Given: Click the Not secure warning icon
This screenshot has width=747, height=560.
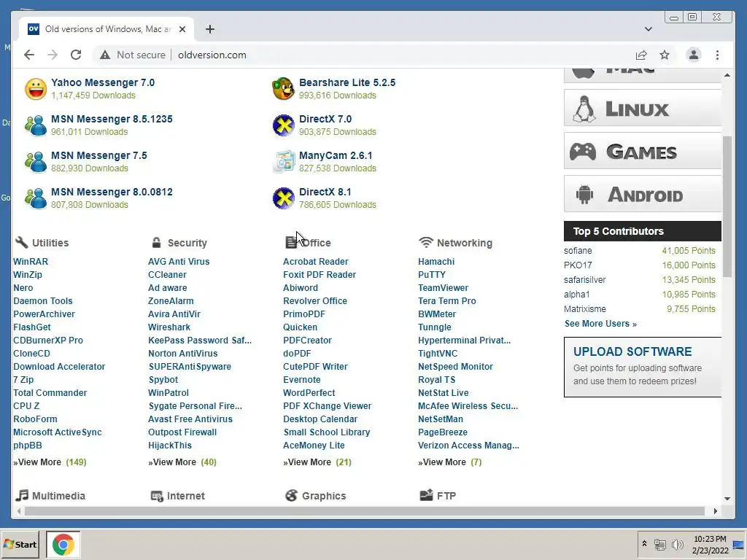Looking at the screenshot, I should 105,55.
